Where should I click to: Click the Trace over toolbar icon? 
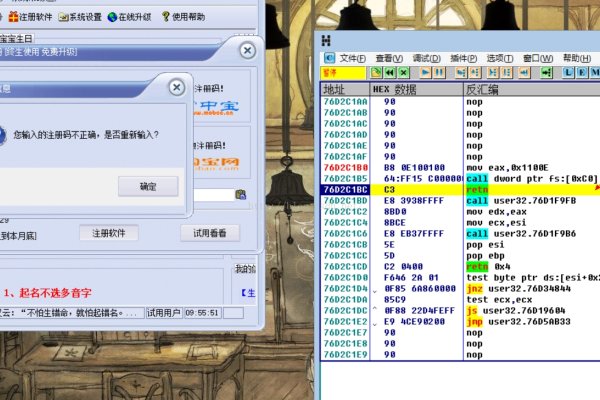click(507, 72)
